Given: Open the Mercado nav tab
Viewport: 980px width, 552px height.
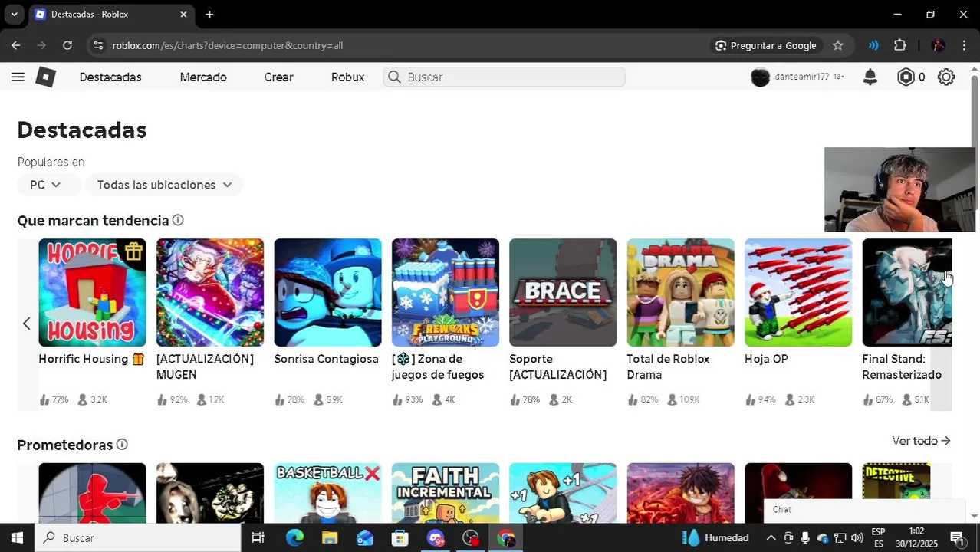Looking at the screenshot, I should tap(203, 77).
